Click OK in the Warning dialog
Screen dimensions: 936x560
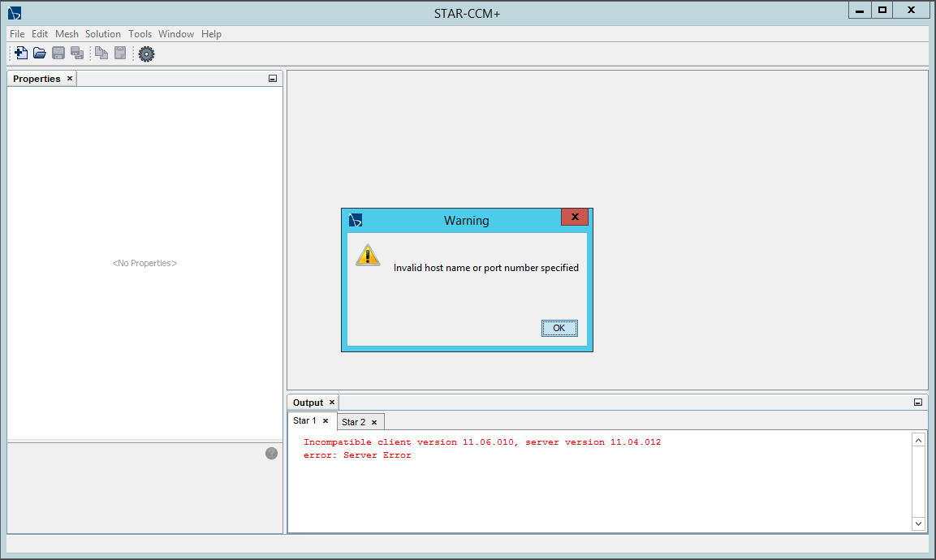pyautogui.click(x=559, y=328)
